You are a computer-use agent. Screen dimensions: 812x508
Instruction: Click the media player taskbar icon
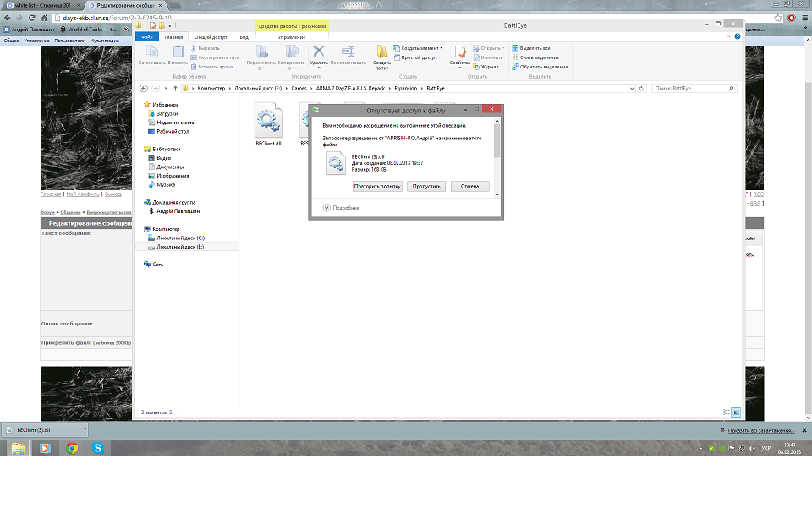[45, 448]
